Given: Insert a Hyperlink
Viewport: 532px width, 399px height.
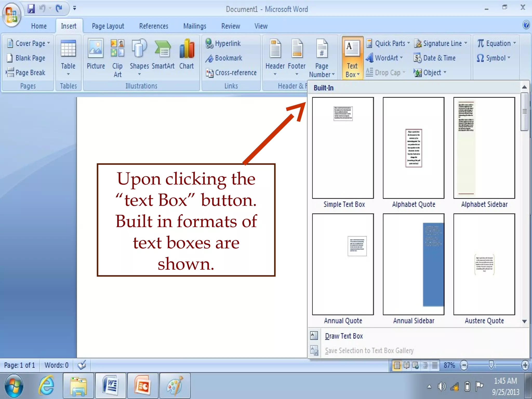Looking at the screenshot, I should (223, 43).
